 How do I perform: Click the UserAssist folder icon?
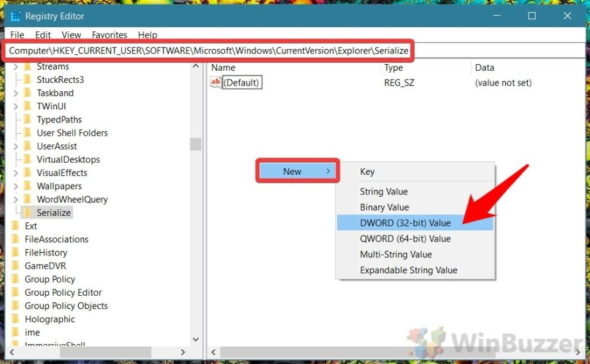point(27,146)
